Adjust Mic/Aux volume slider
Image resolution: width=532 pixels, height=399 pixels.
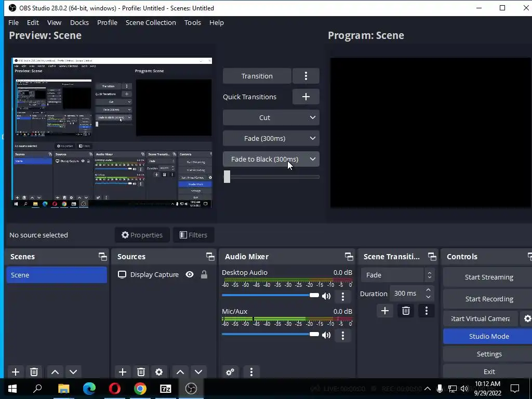coord(270,334)
